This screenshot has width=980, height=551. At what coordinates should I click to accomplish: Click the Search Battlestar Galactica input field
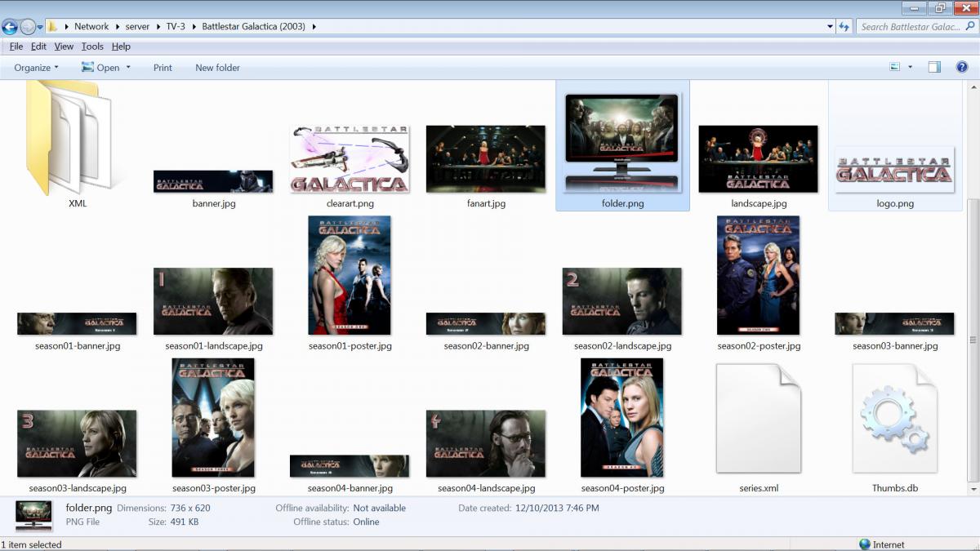click(x=909, y=26)
